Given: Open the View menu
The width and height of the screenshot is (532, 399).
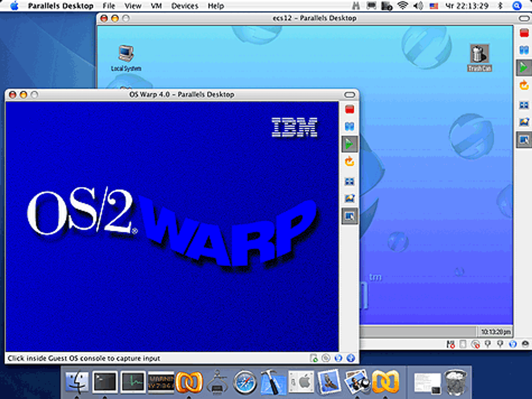Looking at the screenshot, I should (133, 6).
